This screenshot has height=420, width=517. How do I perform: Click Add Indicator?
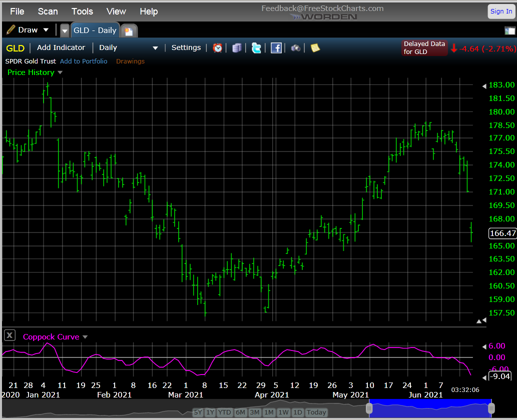coord(61,48)
